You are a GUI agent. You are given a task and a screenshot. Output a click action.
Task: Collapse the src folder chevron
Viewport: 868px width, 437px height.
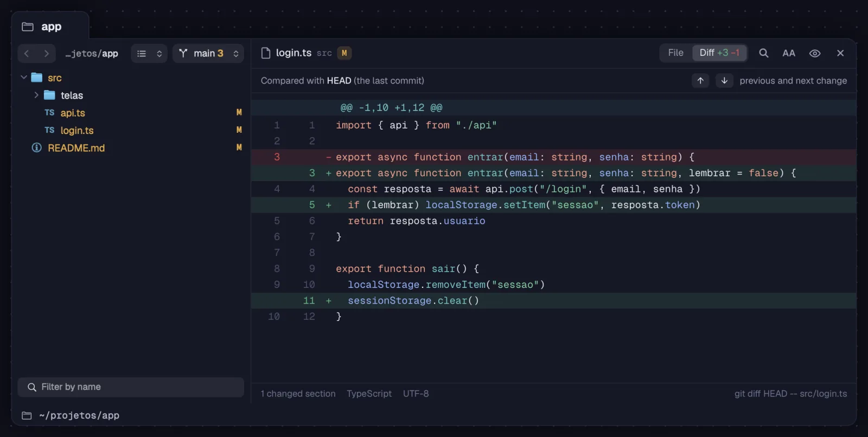coord(24,78)
